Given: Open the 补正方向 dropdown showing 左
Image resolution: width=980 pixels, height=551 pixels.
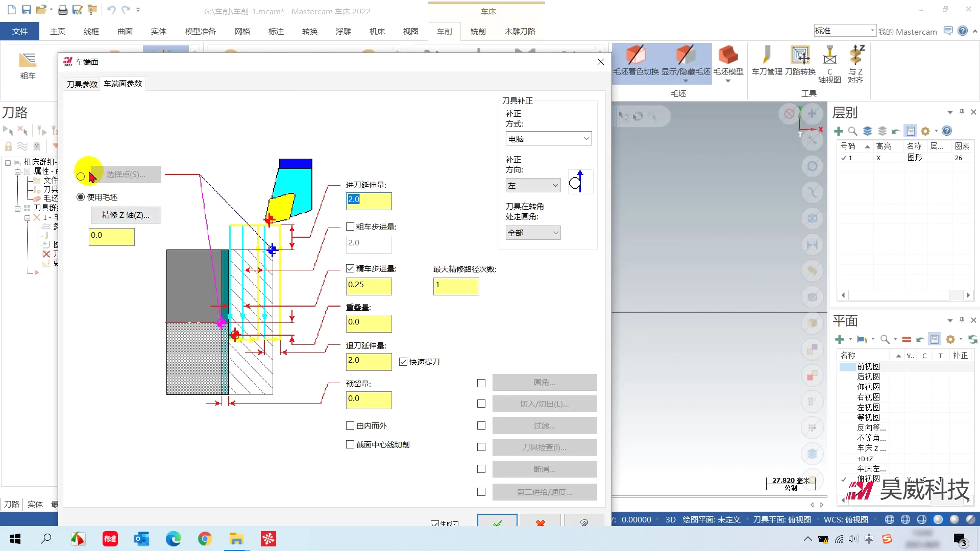Looking at the screenshot, I should pyautogui.click(x=533, y=186).
